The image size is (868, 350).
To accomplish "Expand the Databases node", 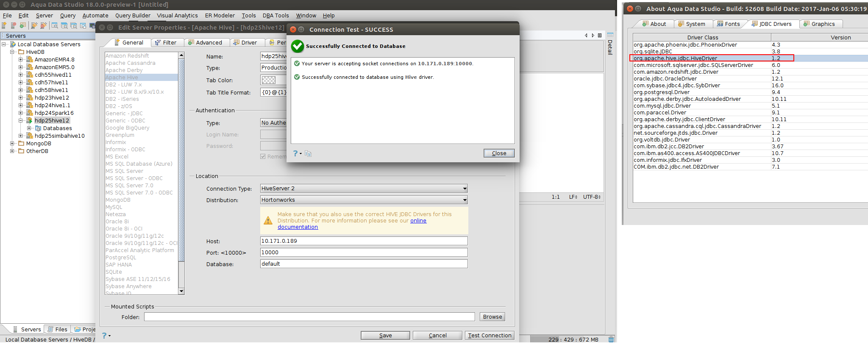I will click(x=29, y=128).
